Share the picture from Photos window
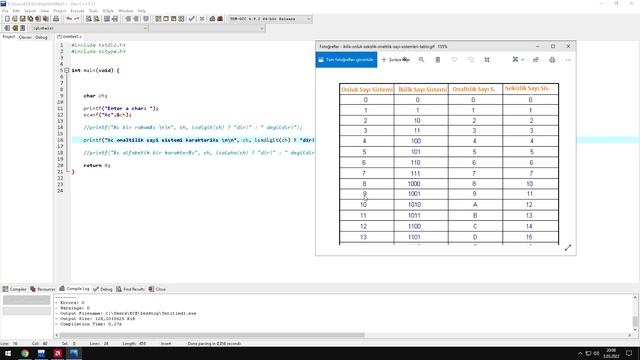The width and height of the screenshot is (640, 360). pos(536,60)
